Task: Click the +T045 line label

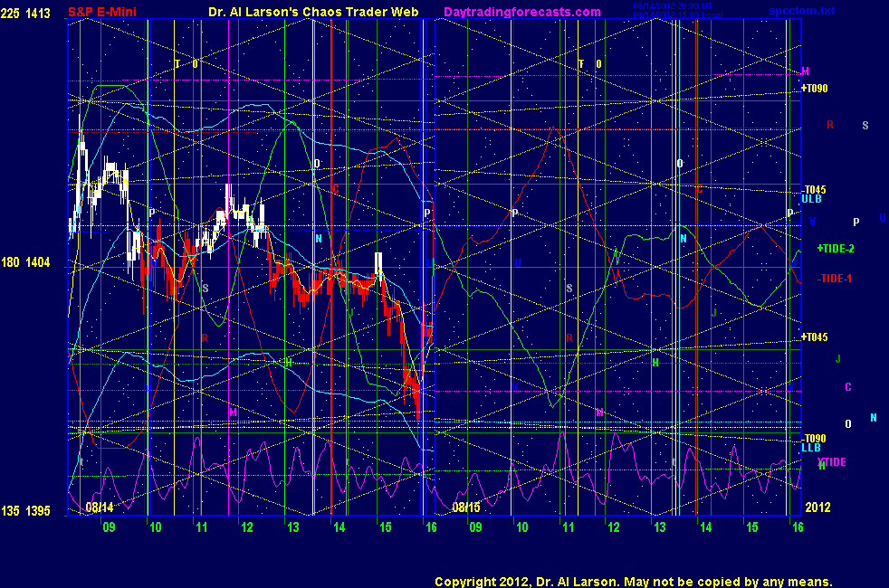Action: coord(814,337)
